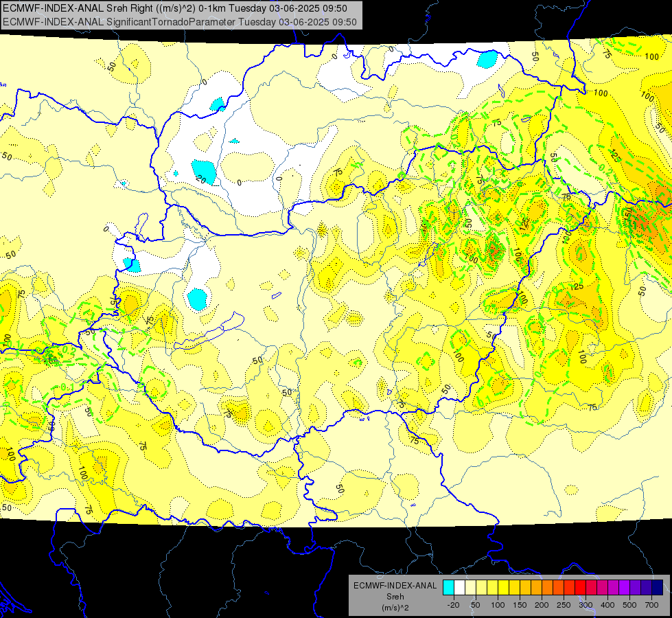Click the 300 legend scale value

pyautogui.click(x=586, y=605)
